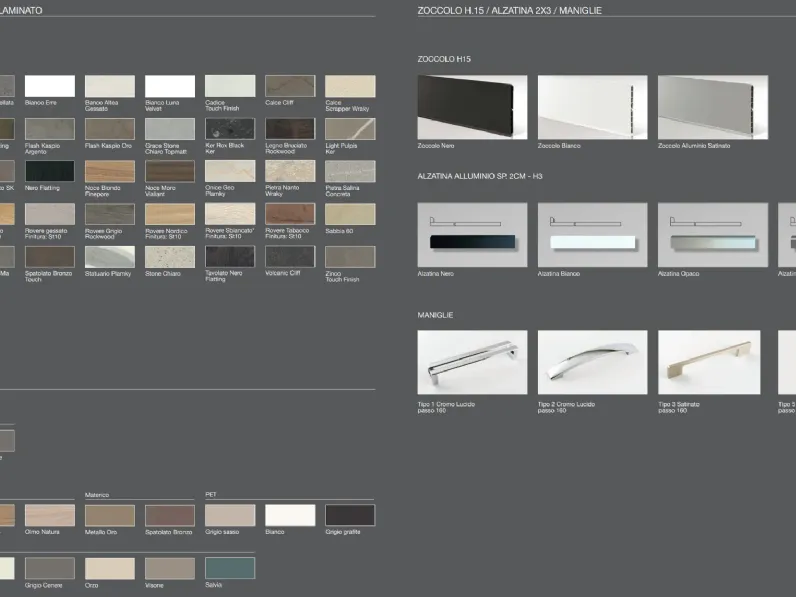Pick the Ker Rox Black Ker swatch

[230, 129]
